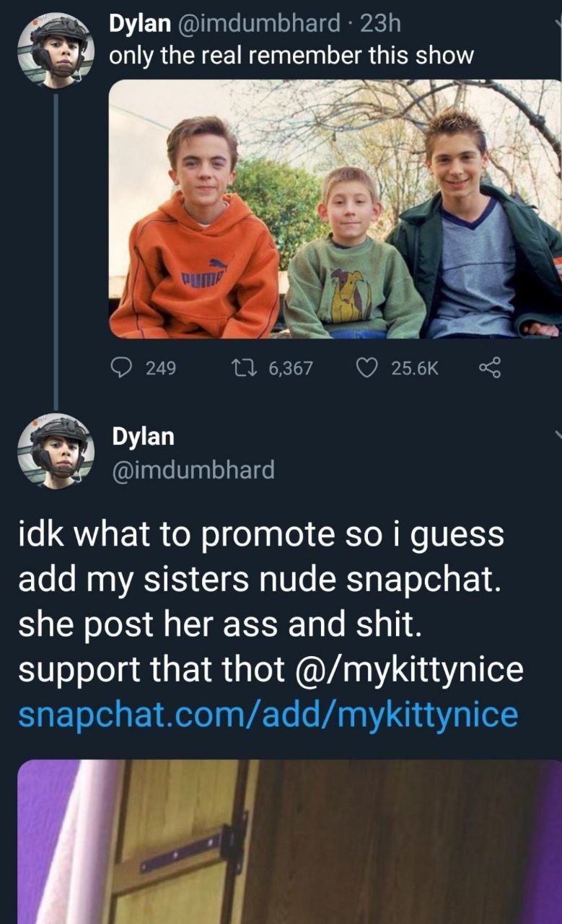Like the tweet with the heart icon
The image size is (562, 924).
point(369,368)
